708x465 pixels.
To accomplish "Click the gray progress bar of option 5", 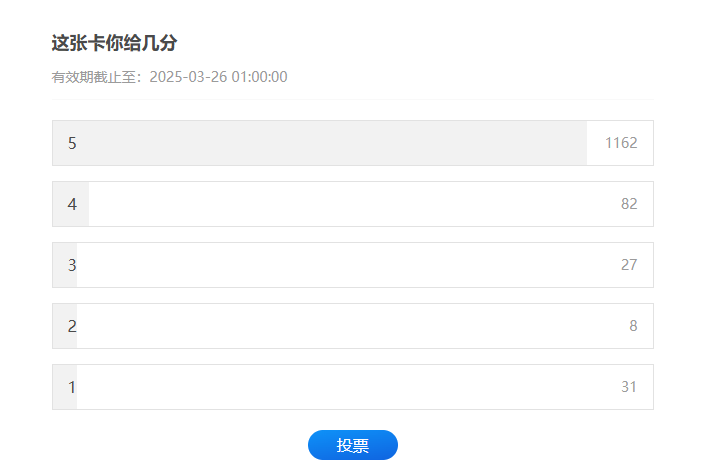I will (x=320, y=143).
